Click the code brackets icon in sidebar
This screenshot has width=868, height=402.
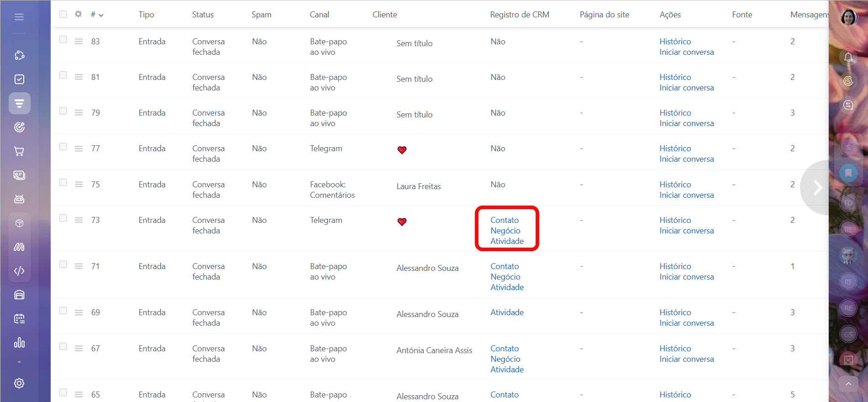coord(19,271)
